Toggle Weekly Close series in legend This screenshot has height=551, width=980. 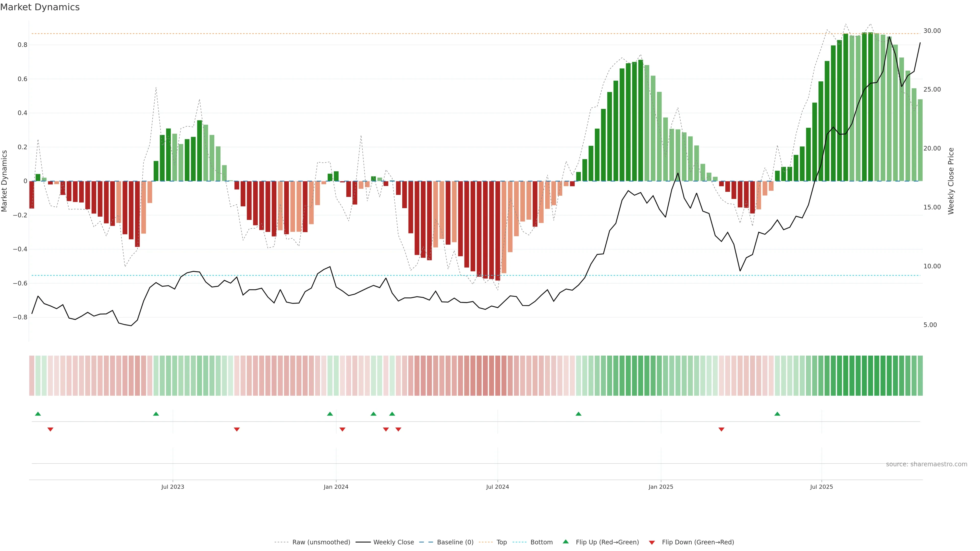[393, 542]
